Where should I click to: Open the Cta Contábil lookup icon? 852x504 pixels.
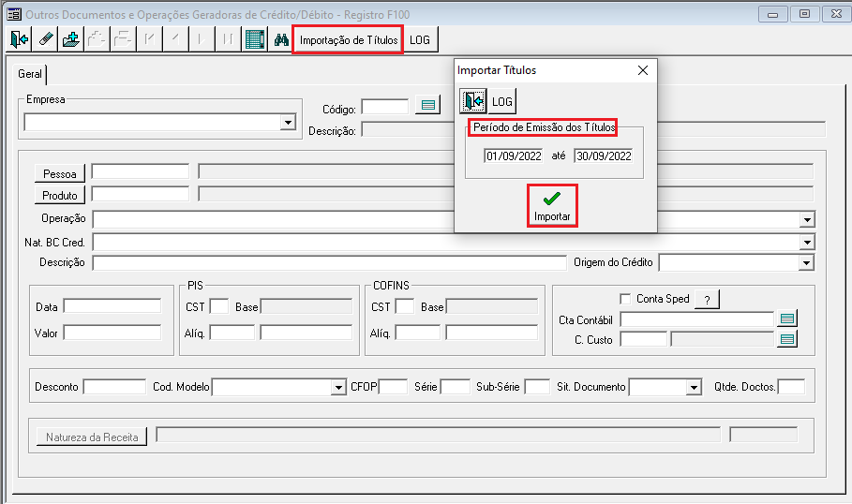tap(787, 319)
